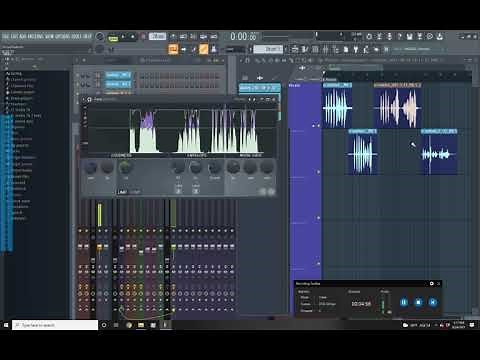
Task: Click the Windows taskbar search box
Action: [x=55, y=325]
